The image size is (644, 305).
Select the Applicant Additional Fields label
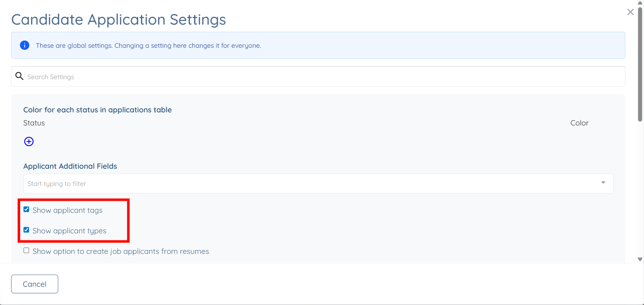(70, 166)
